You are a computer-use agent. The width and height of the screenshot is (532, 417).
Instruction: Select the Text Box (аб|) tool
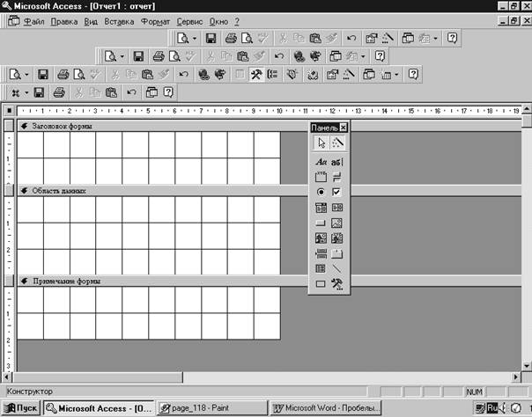click(337, 162)
